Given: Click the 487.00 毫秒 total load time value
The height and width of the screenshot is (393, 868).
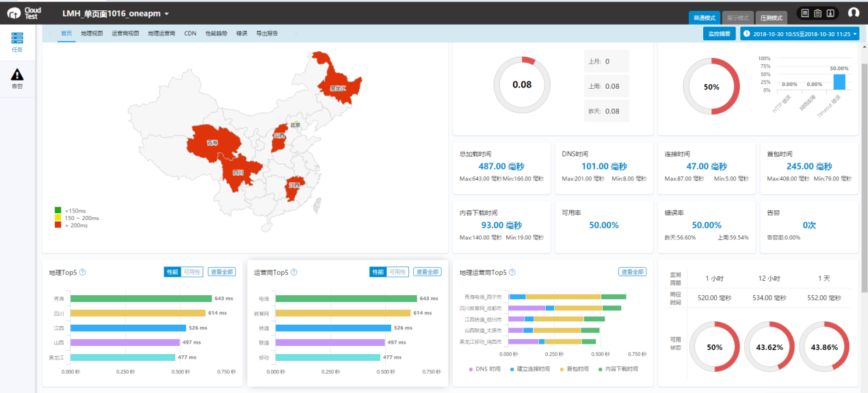Looking at the screenshot, I should tap(501, 166).
